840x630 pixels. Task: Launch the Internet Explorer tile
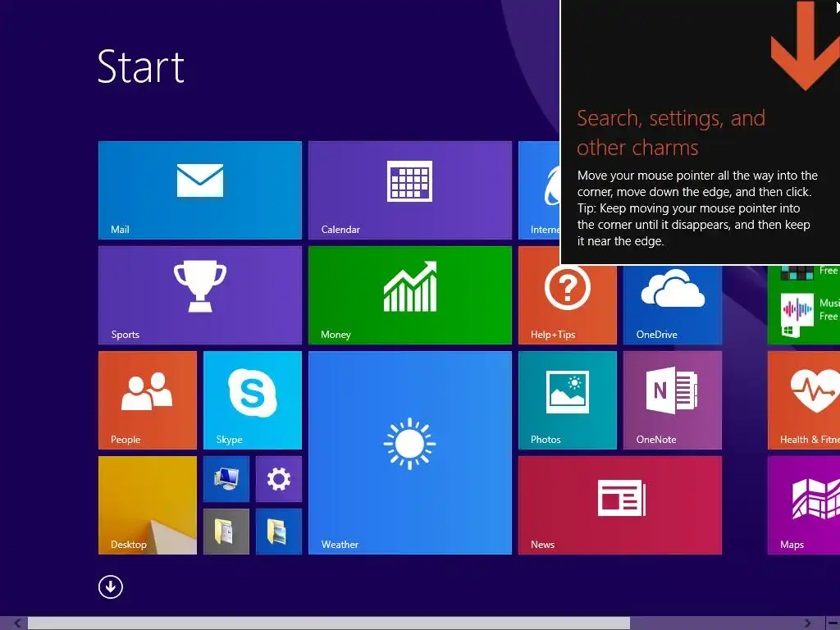point(539,190)
